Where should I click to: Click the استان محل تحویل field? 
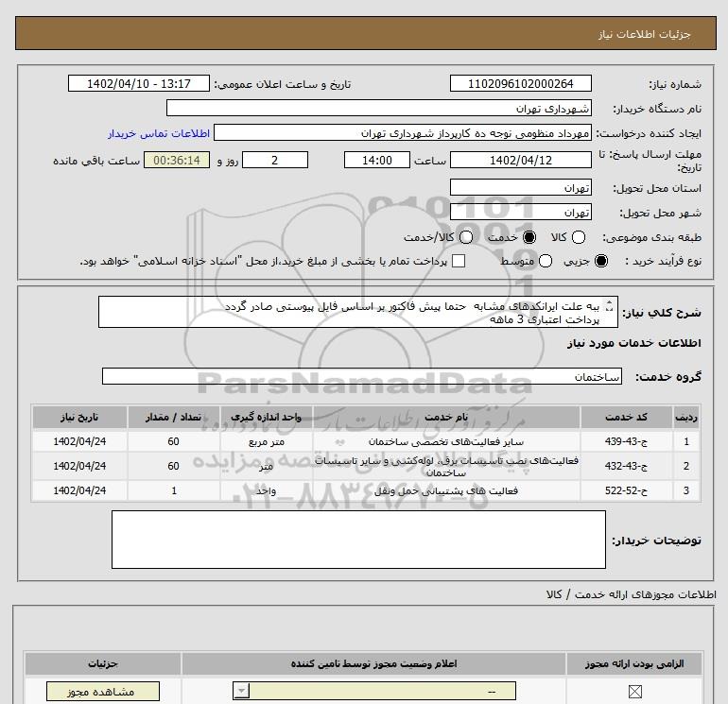pos(520,187)
